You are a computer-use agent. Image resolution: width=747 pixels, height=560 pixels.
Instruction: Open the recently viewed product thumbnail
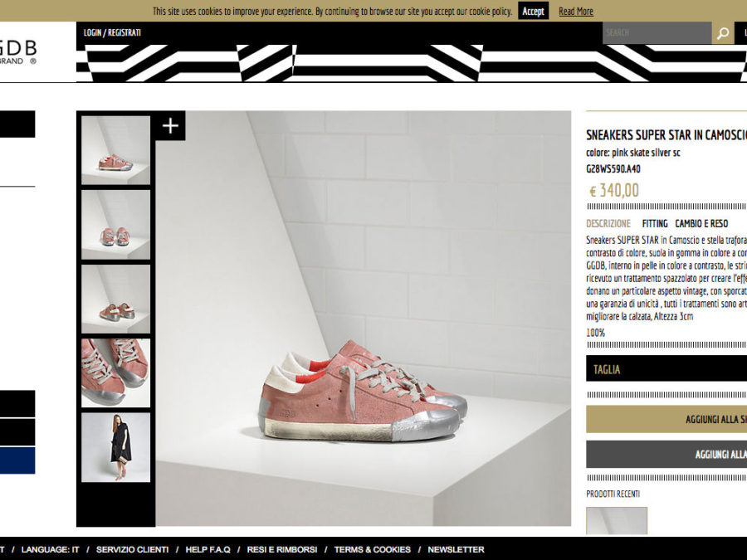point(616,521)
